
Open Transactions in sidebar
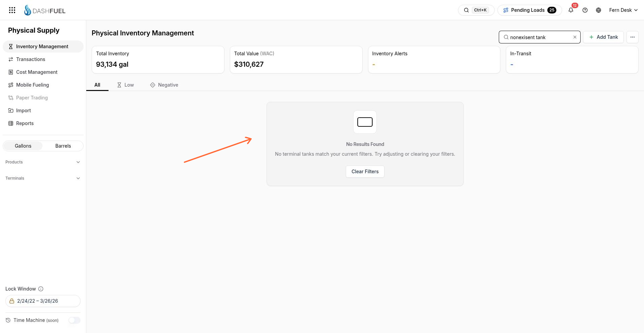[43, 59]
